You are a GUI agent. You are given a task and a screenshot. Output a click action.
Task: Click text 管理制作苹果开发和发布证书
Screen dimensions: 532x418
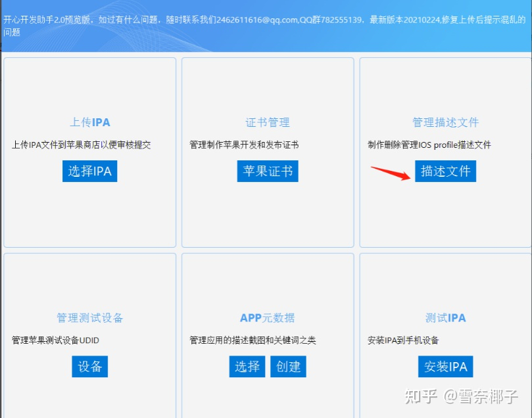tap(244, 145)
